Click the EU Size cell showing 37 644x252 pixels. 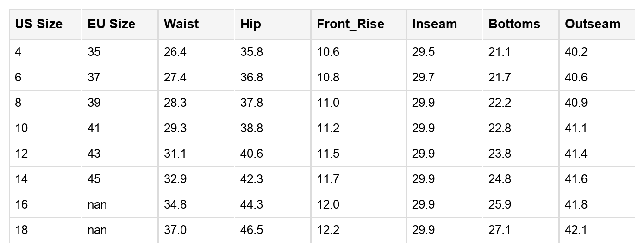coord(94,77)
